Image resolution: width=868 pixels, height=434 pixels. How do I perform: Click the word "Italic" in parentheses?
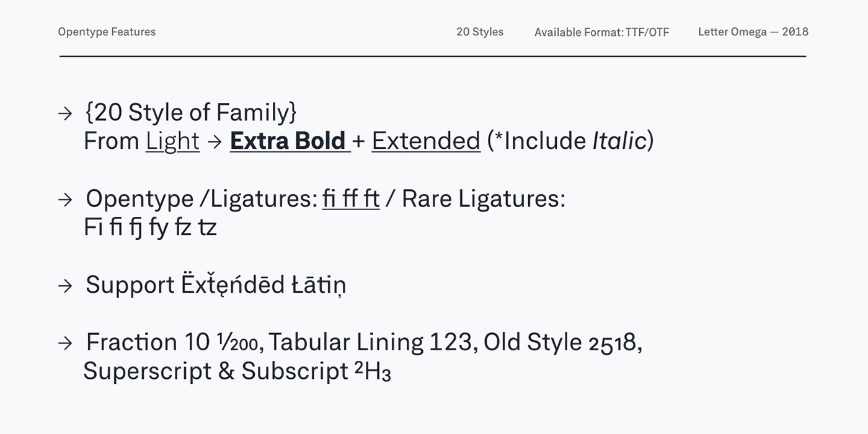coord(619,141)
